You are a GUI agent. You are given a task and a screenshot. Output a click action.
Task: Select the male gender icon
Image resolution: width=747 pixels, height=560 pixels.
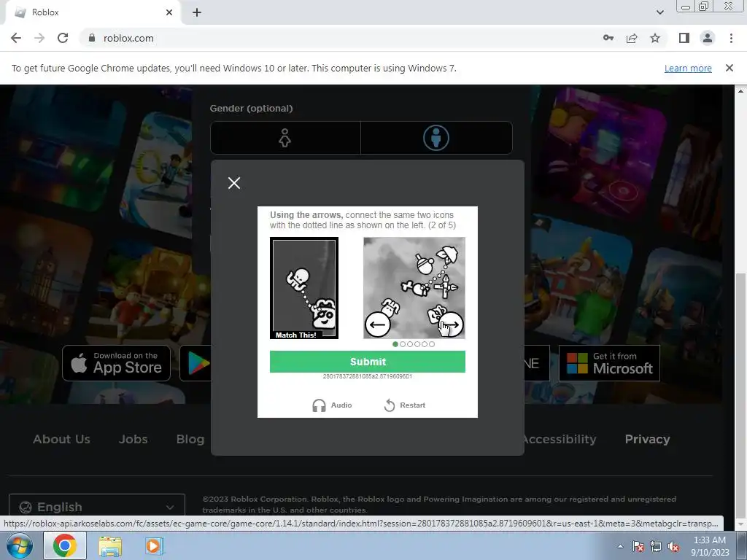(436, 138)
